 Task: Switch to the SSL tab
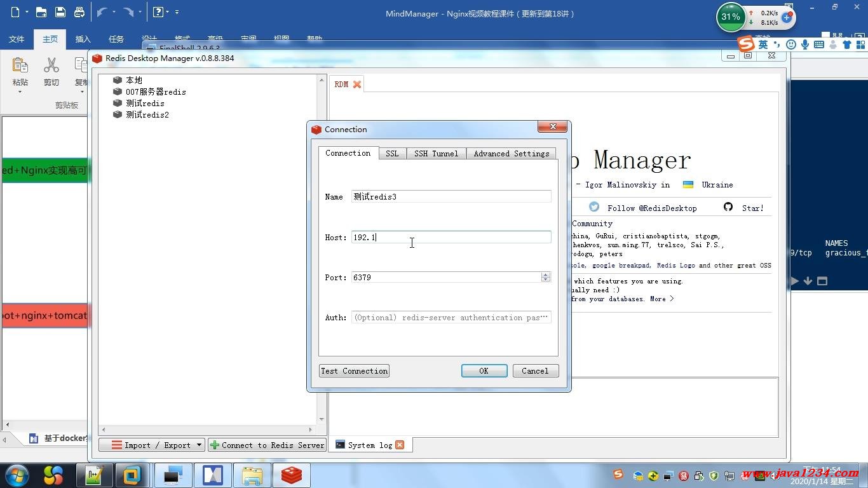(392, 154)
